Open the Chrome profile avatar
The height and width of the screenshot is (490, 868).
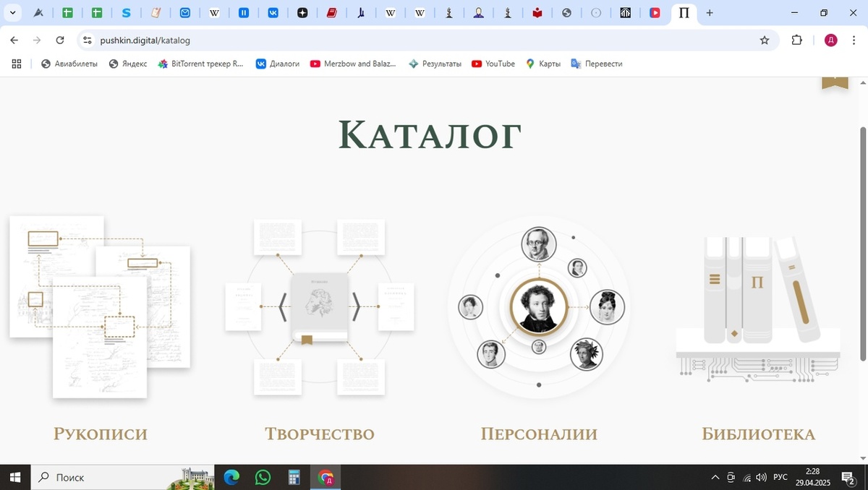(830, 40)
